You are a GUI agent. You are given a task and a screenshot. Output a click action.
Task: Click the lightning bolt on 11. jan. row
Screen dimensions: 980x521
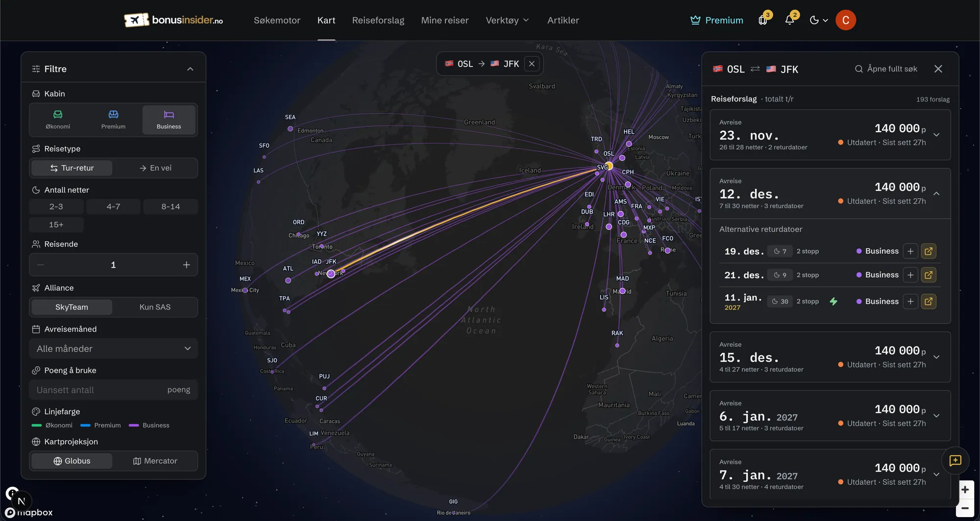pos(833,302)
